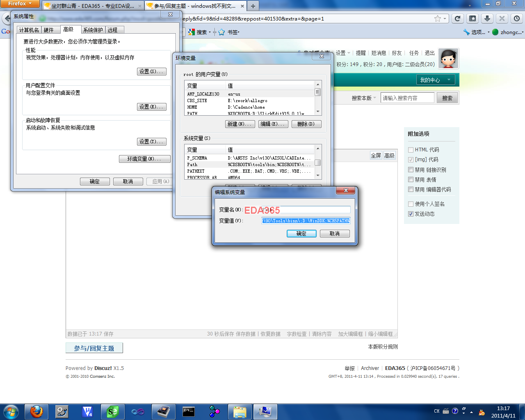Viewport: 525px width, 420px height.
Task: Open the 搜索本版 scope dropdown
Action: tap(364, 98)
